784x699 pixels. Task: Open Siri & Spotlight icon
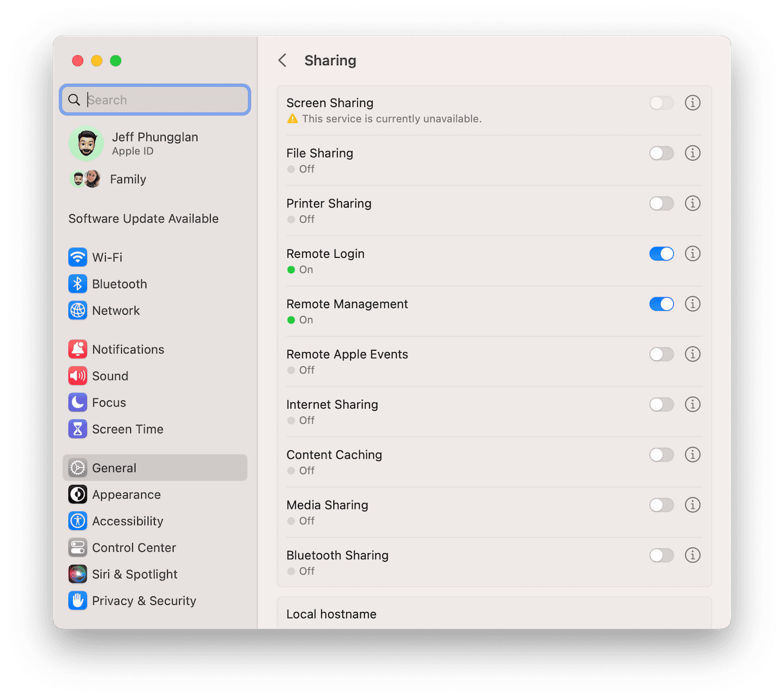click(x=77, y=574)
